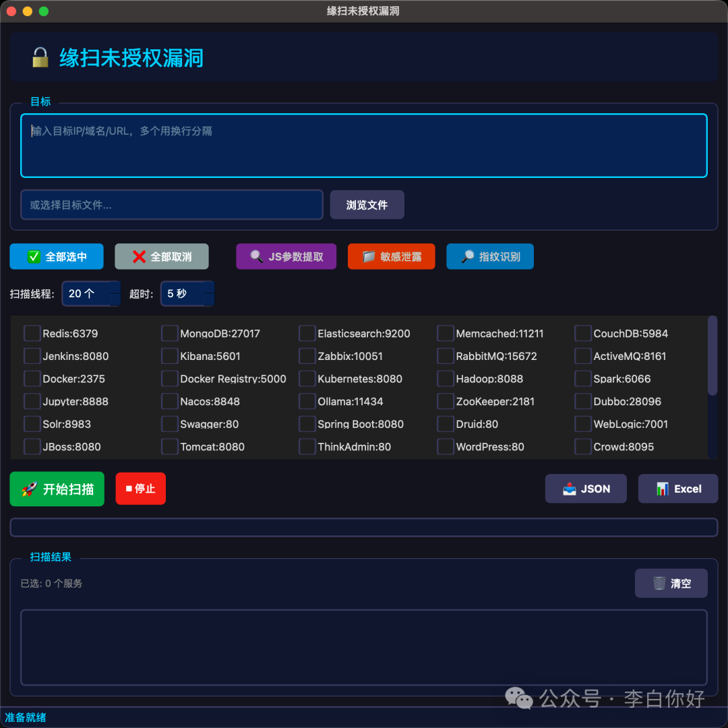The width and height of the screenshot is (728, 728).
Task: Select the Dubbo:28096 checkbox
Action: click(582, 401)
